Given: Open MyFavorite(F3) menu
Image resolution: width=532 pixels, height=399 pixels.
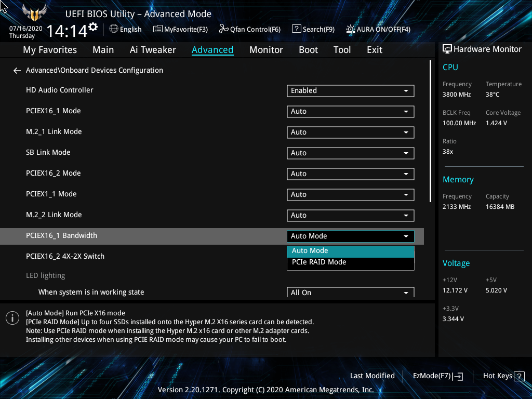Looking at the screenshot, I should click(x=180, y=29).
